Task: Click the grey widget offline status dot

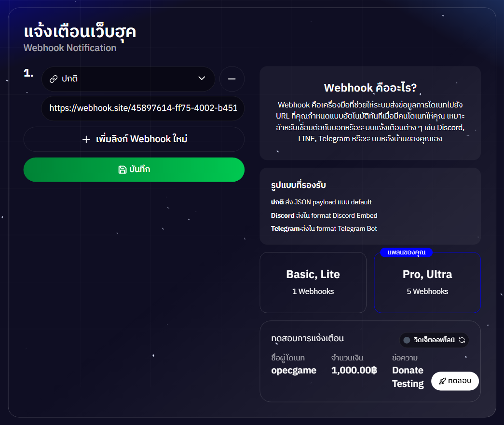Action: tap(407, 340)
